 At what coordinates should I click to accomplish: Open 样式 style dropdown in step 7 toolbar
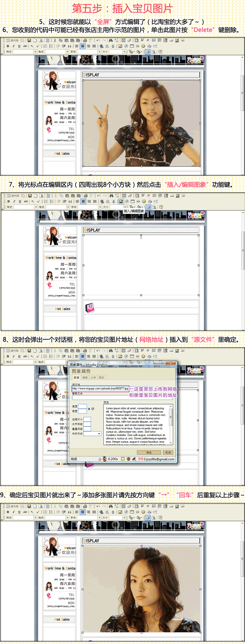coord(25,207)
